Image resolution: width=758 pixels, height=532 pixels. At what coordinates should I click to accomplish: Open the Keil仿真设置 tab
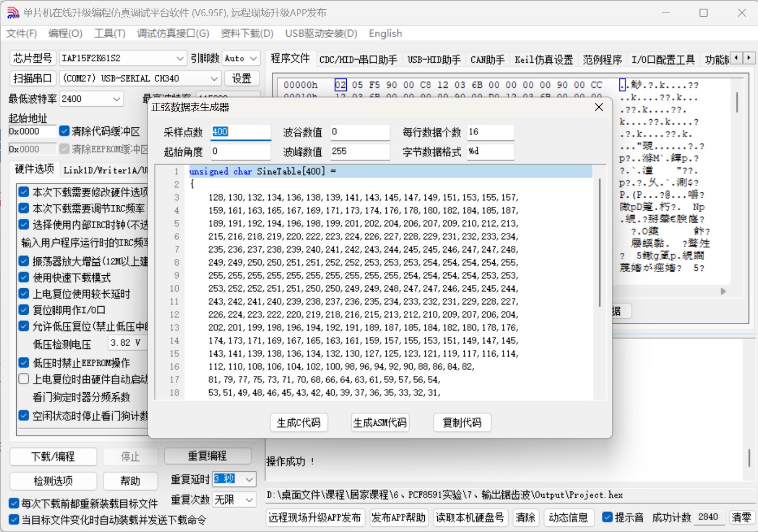click(x=543, y=60)
